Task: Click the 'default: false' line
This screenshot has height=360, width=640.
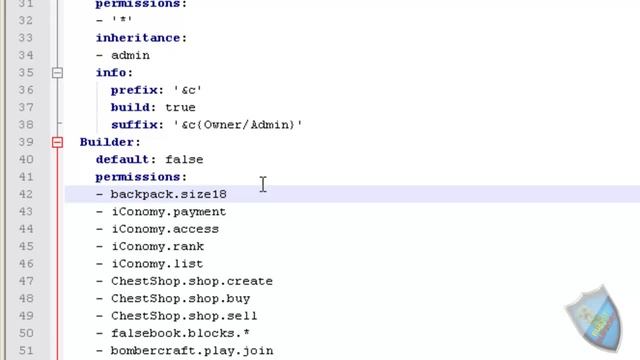Action: pos(149,159)
